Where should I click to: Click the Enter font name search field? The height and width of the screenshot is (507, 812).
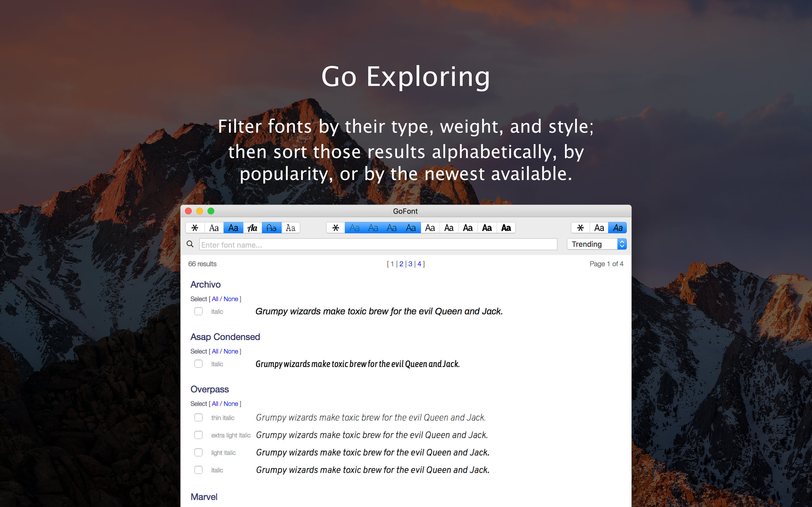point(378,244)
